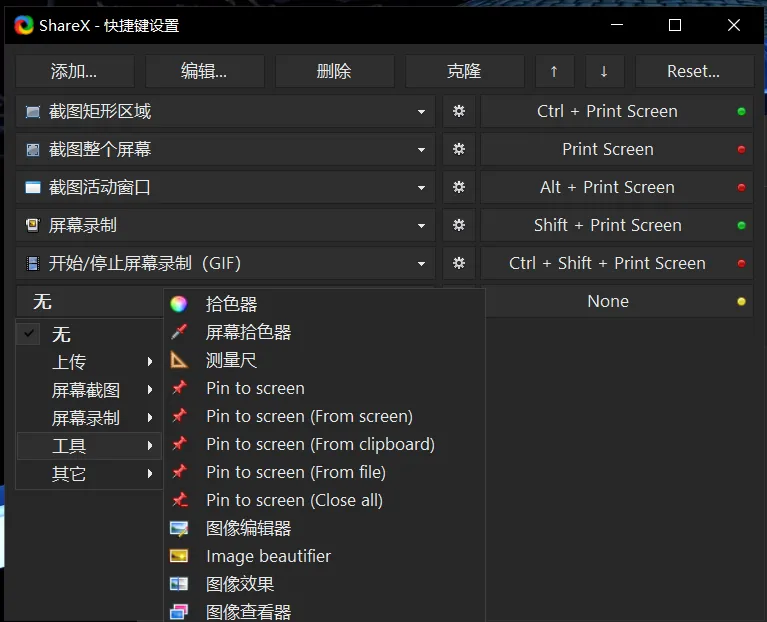
Task: Open the 工具 submenu entry
Action: coord(90,445)
